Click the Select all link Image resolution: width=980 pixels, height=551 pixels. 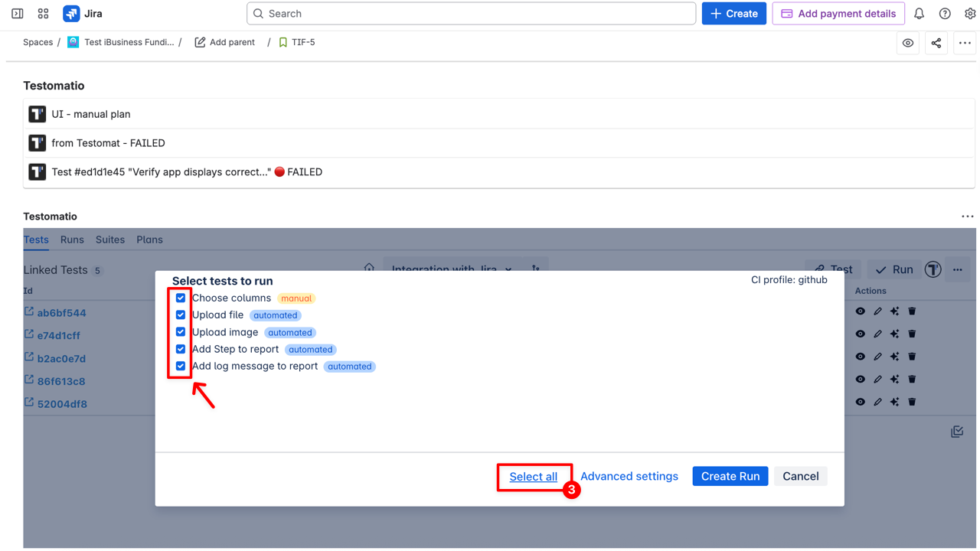pyautogui.click(x=533, y=477)
